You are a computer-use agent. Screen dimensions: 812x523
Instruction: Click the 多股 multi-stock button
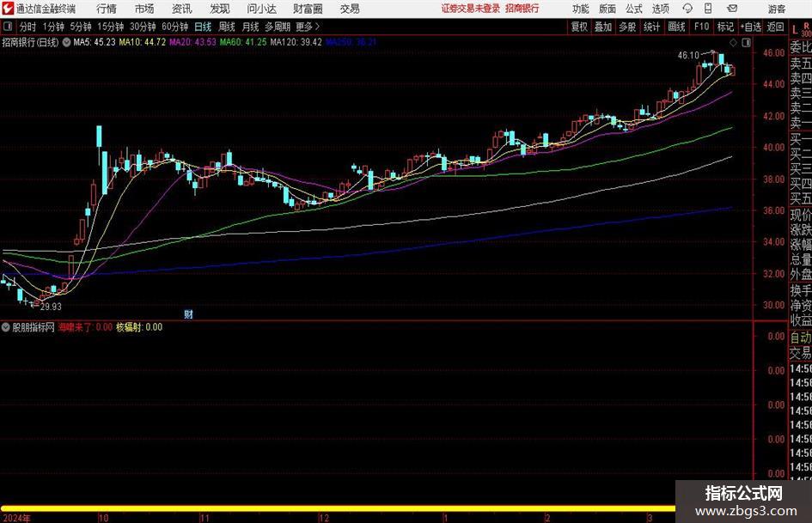point(627,27)
